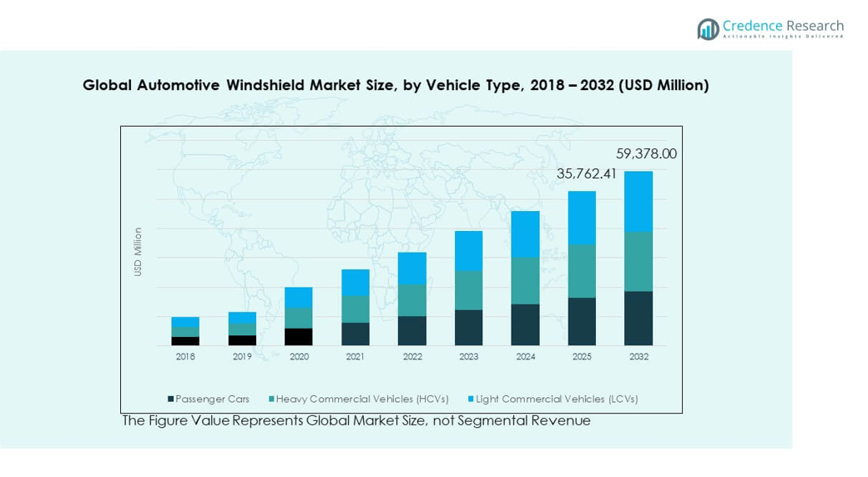This screenshot has height=477, width=868.
Task: Select the Credence Research brand name text
Action: click(784, 26)
